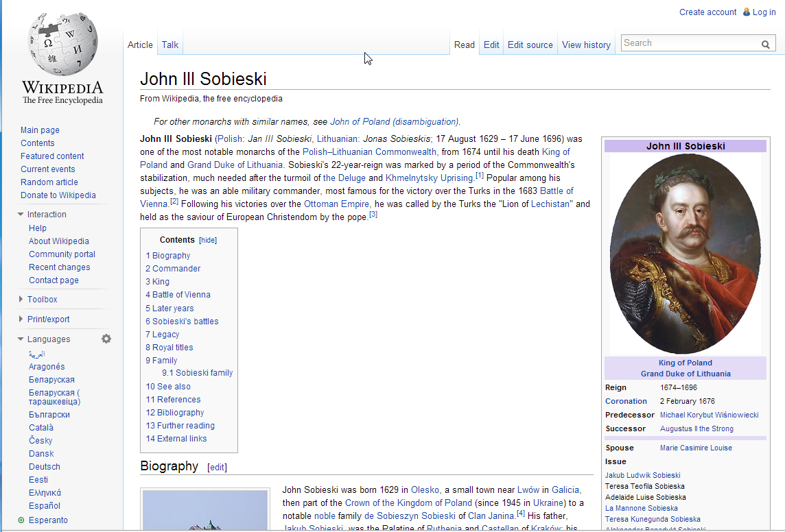
Task: Click the search magnifier icon
Action: click(x=766, y=44)
